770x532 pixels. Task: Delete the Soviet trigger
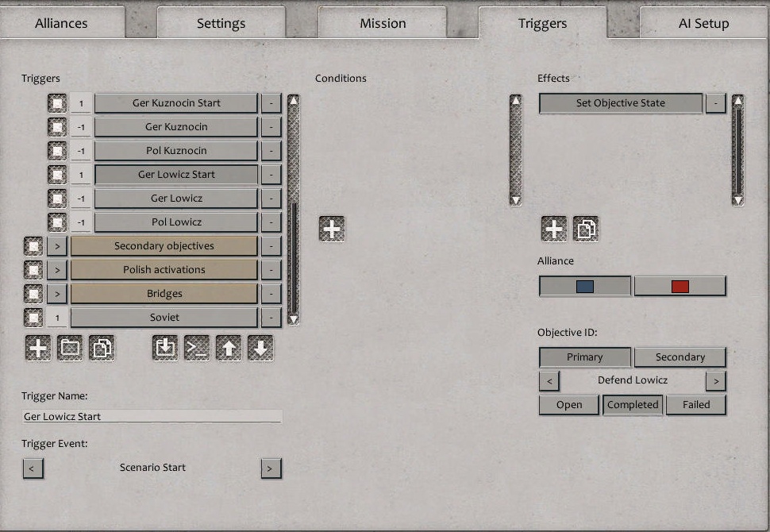(x=271, y=318)
